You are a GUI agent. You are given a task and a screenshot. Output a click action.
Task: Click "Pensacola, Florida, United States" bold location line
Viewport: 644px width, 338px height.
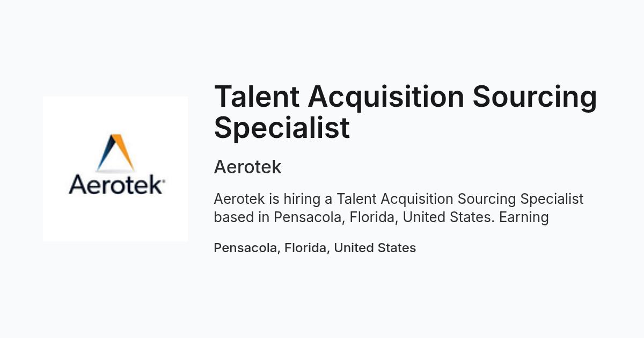[x=314, y=248]
